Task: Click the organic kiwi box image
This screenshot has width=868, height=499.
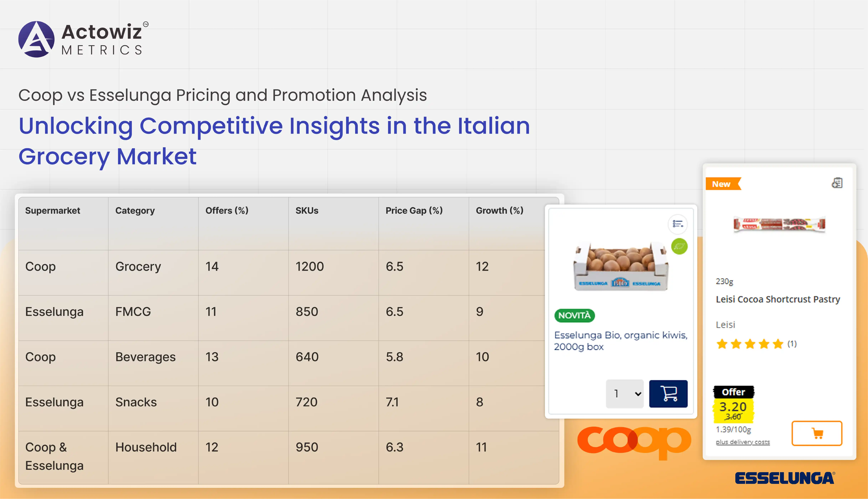Action: [621, 266]
